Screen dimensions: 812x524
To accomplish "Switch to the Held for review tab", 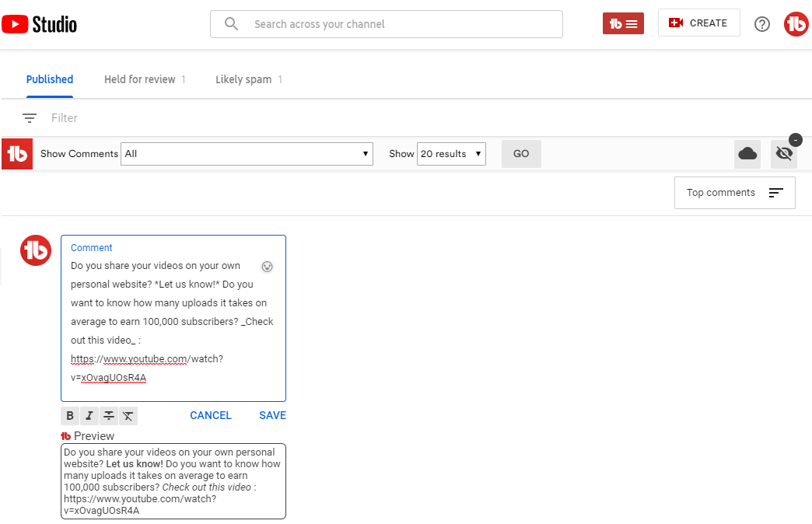I will [x=140, y=79].
